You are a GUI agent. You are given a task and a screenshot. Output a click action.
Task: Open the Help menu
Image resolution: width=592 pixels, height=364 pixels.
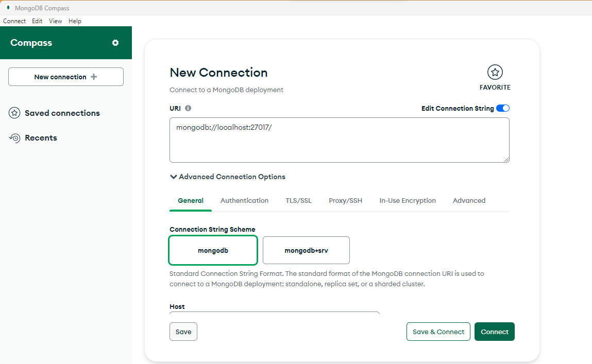tap(75, 21)
